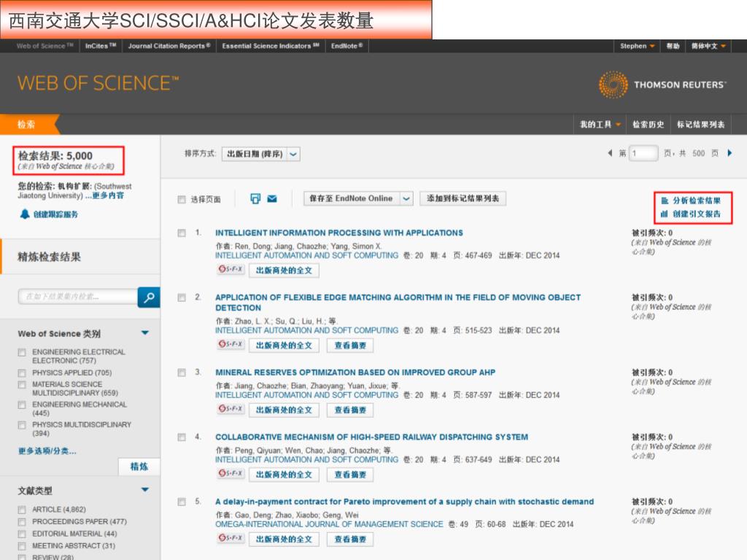Click S-F-X icon for Flexible Edge Matching article
Screen dimensions: 747x560
[231, 344]
